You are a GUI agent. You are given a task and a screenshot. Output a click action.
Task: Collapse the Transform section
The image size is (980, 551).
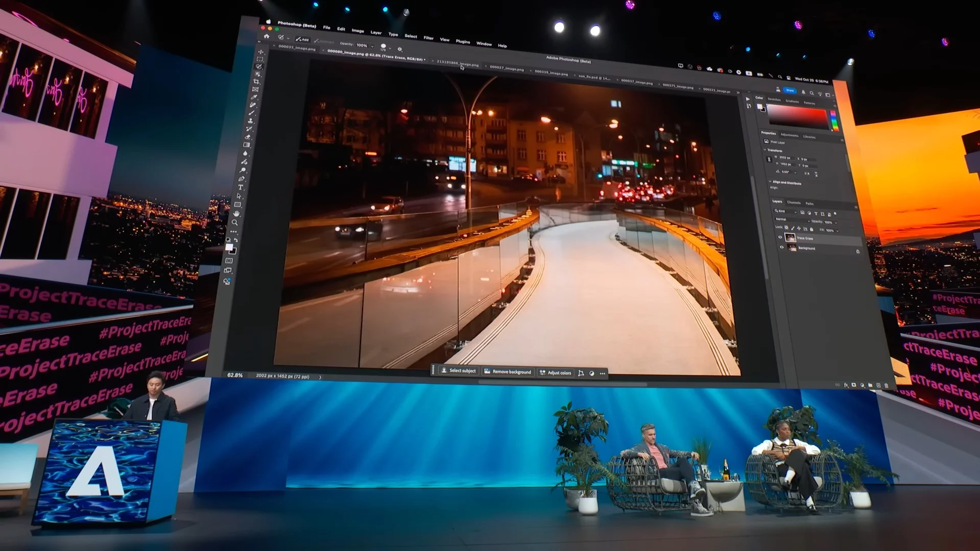[x=764, y=150]
